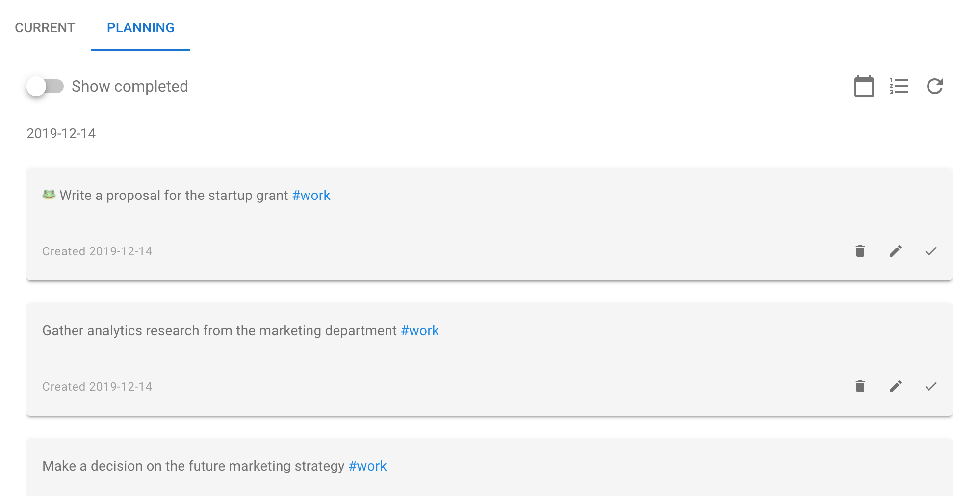This screenshot has height=496, width=980.
Task: Mark startup grant proposal task as complete
Action: pos(931,251)
